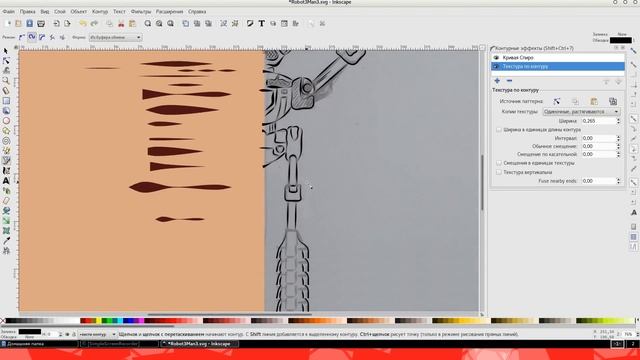The image size is (640, 360).
Task: Select the Text tool in toolbox
Action: 6,180
